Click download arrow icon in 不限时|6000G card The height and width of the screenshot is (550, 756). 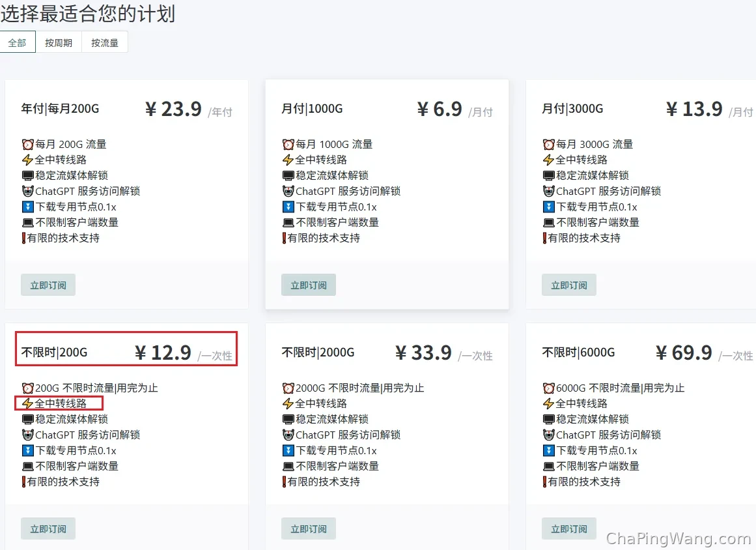pyautogui.click(x=549, y=450)
